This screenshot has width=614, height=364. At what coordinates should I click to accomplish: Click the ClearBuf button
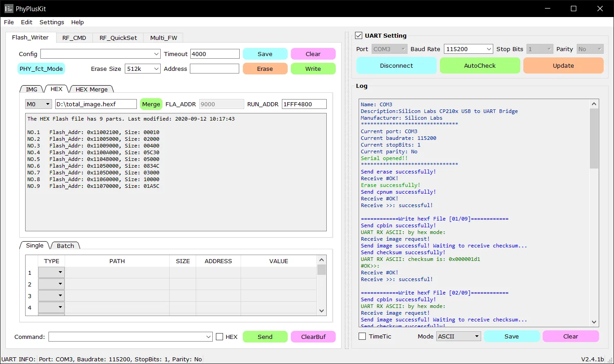coord(313,337)
